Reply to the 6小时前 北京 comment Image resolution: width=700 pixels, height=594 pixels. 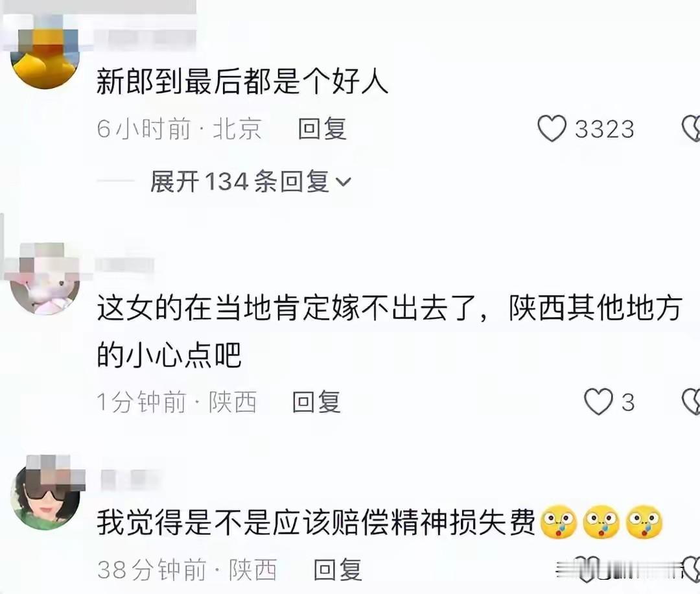point(322,128)
